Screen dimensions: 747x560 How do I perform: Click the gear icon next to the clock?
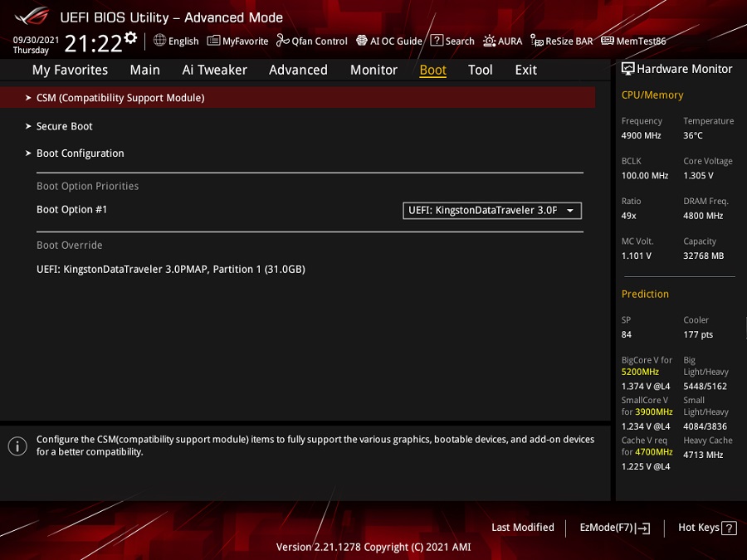pyautogui.click(x=130, y=37)
